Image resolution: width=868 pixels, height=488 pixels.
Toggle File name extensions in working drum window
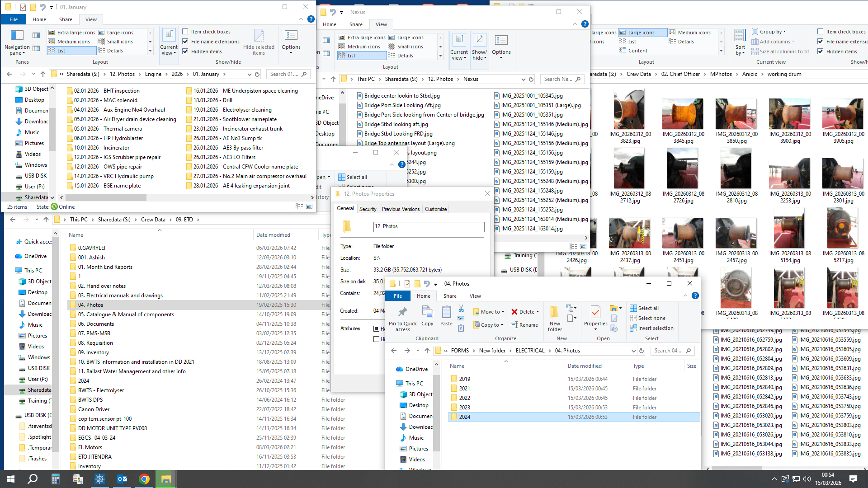click(x=821, y=42)
